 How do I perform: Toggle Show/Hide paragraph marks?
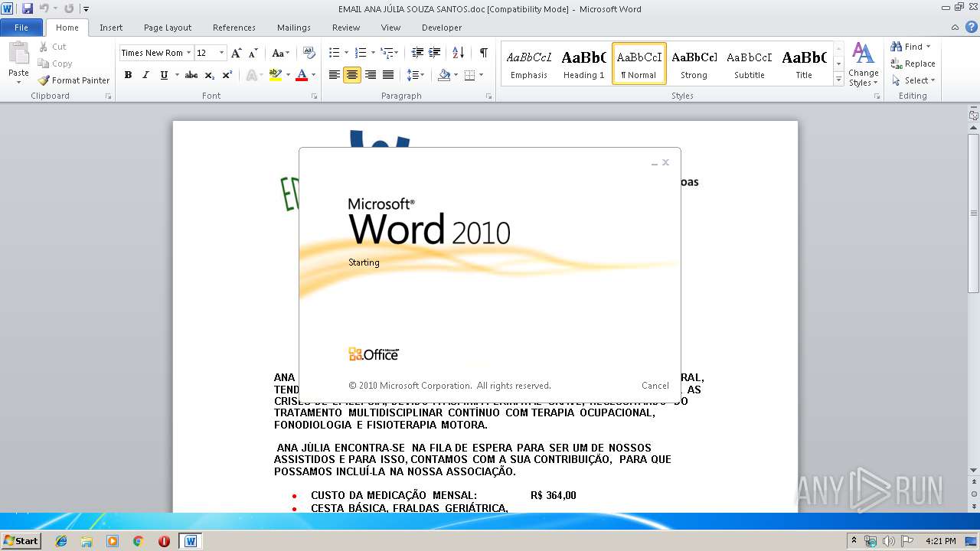tap(484, 53)
